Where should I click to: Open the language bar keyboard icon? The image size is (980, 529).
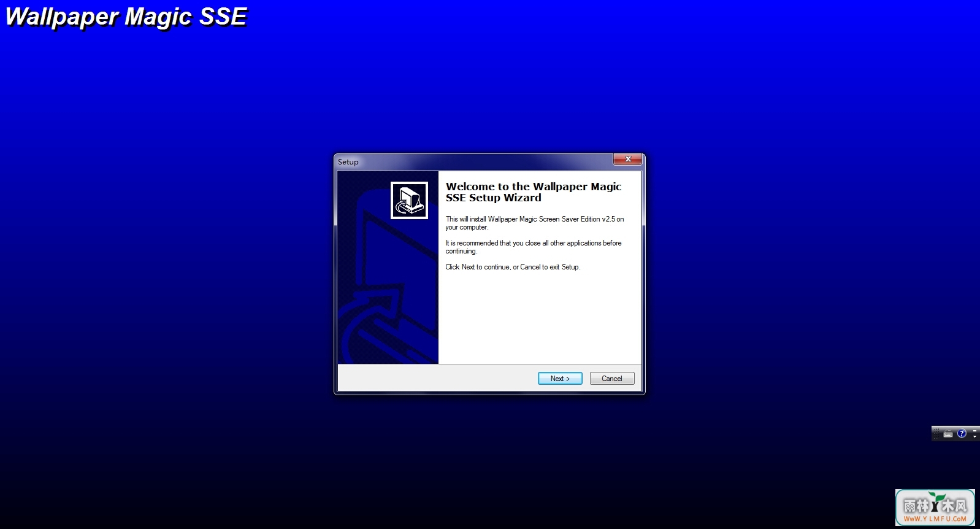coord(948,433)
